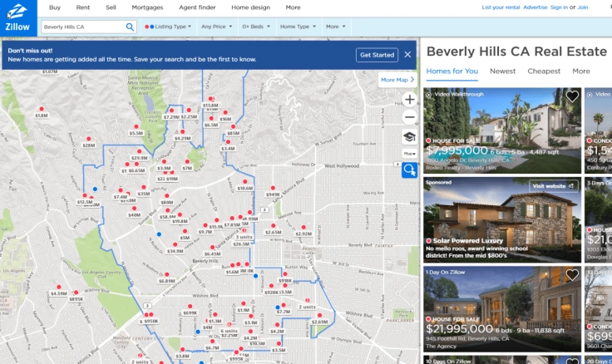Open the Listing Type dropdown
The image size is (612, 364).
[x=168, y=27]
